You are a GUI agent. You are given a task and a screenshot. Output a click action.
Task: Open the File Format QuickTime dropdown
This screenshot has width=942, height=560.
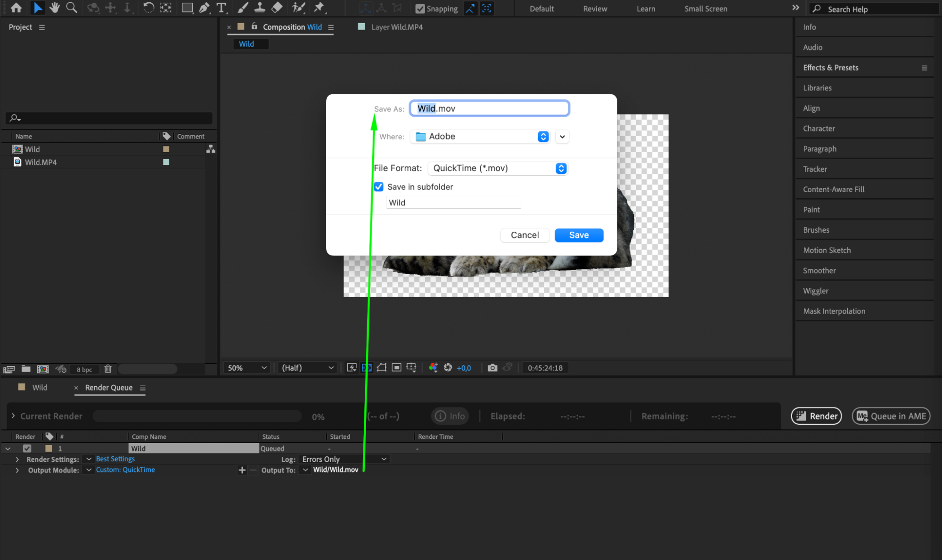click(x=498, y=168)
